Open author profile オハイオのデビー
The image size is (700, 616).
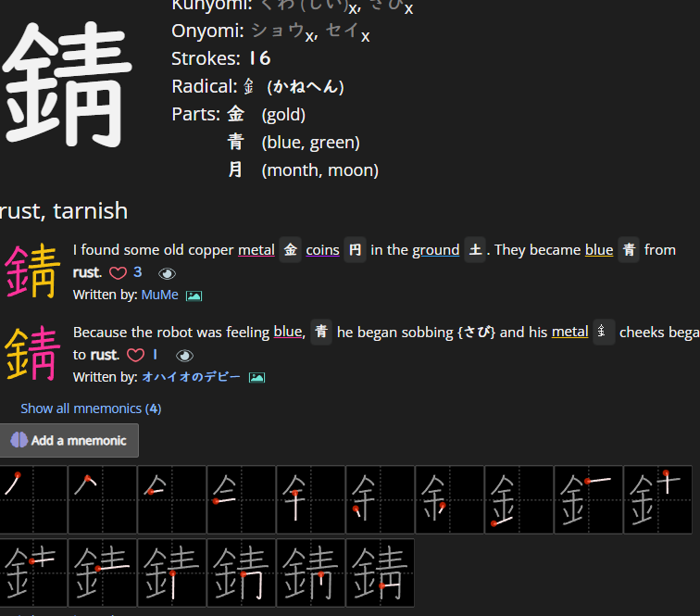coord(191,377)
